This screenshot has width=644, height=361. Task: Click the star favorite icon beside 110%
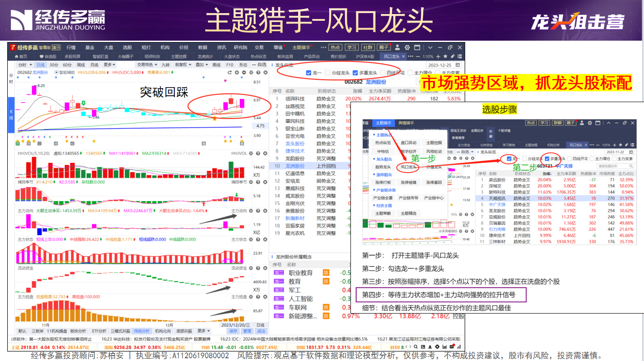(445, 56)
